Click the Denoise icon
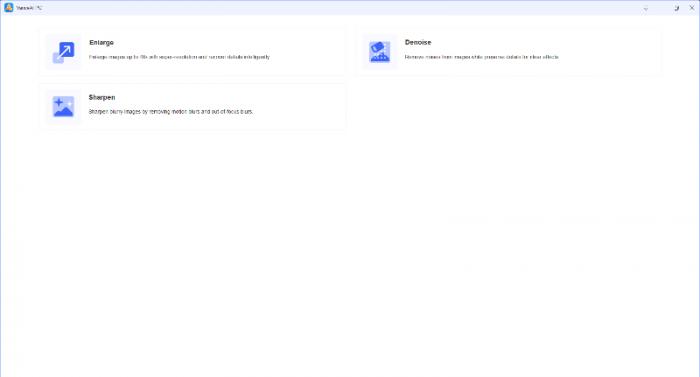The width and height of the screenshot is (700, 377). 379,52
